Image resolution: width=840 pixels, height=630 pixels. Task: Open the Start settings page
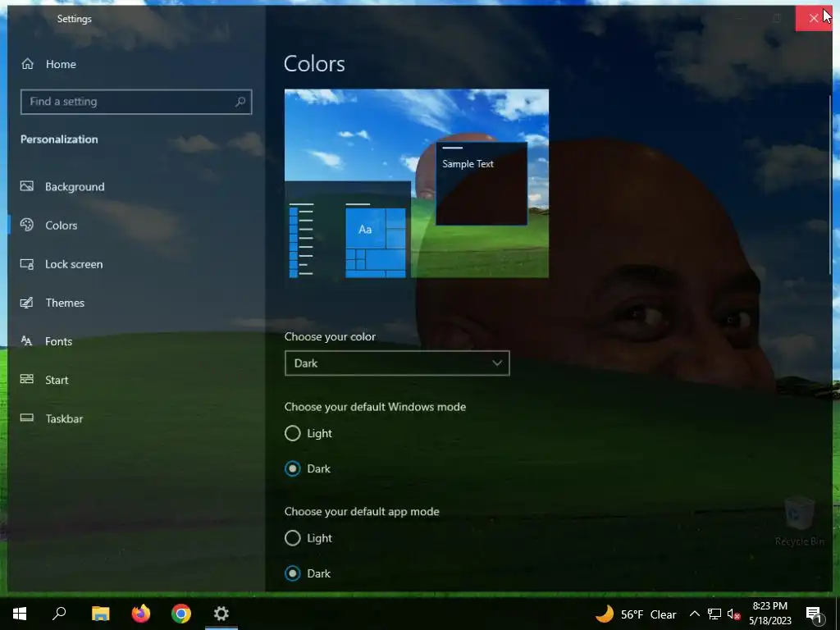[x=136, y=380]
